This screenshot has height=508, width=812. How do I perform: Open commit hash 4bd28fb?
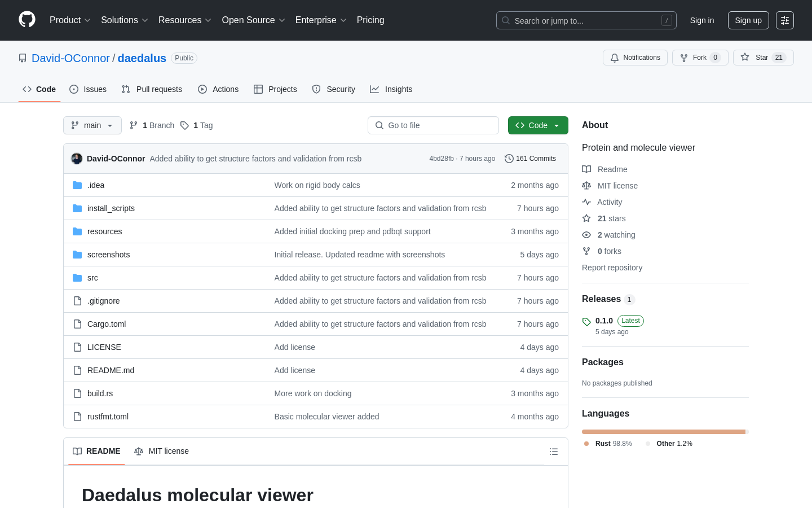tap(442, 159)
